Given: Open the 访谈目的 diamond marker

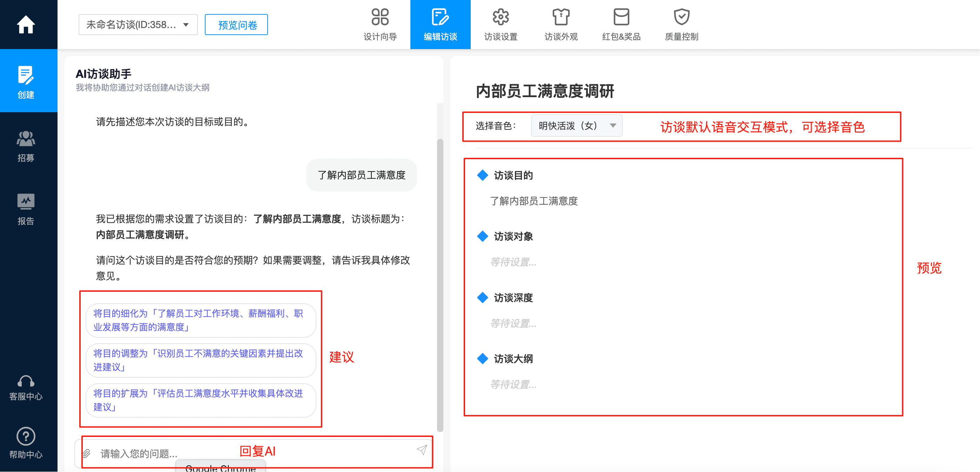Looking at the screenshot, I should [x=482, y=175].
